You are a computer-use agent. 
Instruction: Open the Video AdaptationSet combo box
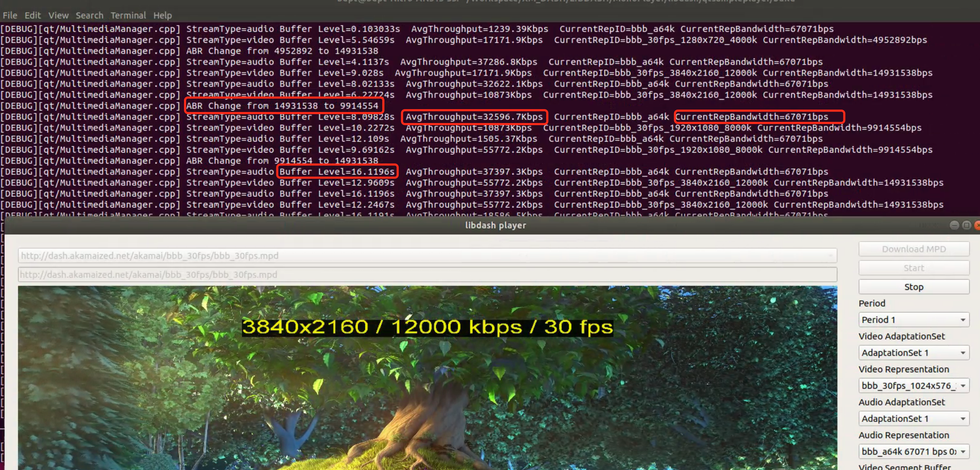[913, 353]
